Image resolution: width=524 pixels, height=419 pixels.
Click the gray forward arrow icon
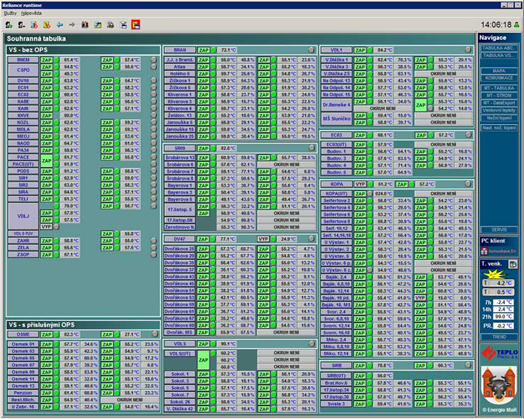(72, 25)
